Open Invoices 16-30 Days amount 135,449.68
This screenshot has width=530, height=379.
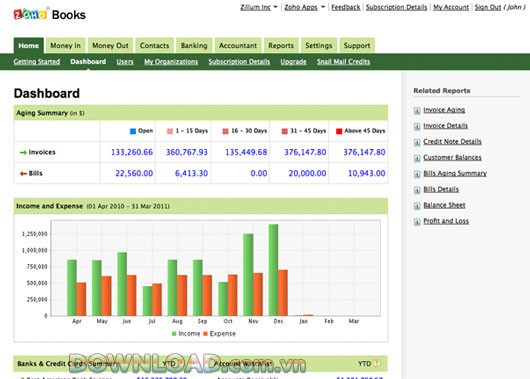pos(246,152)
